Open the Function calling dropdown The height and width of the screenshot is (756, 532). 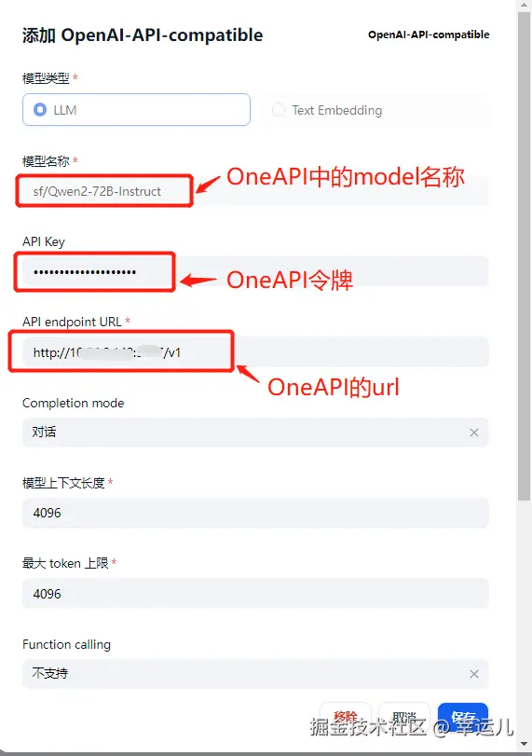(x=255, y=674)
